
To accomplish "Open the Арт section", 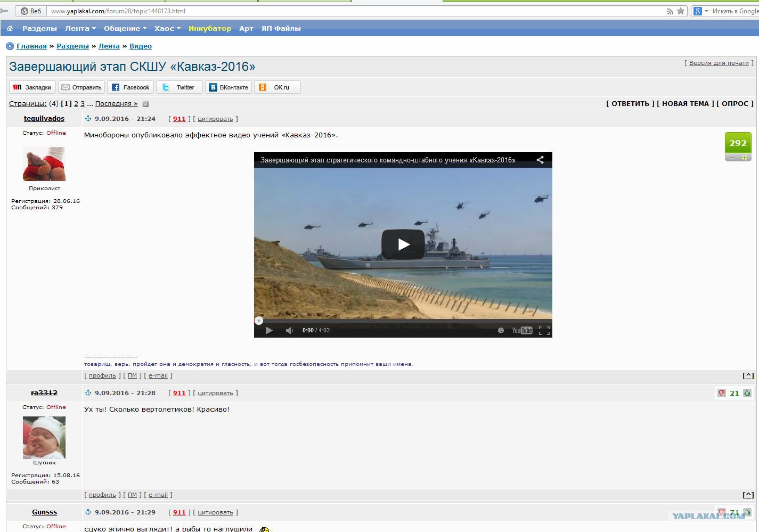I will 246,28.
